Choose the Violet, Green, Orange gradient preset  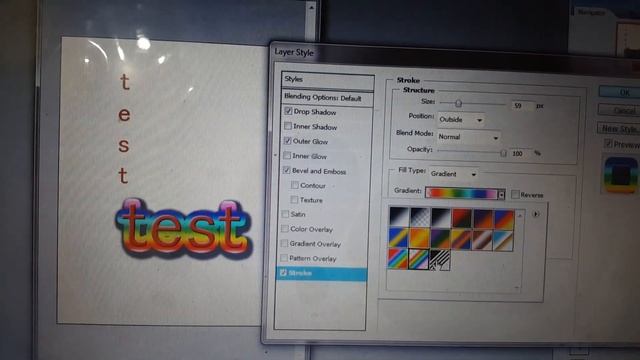pos(440,239)
